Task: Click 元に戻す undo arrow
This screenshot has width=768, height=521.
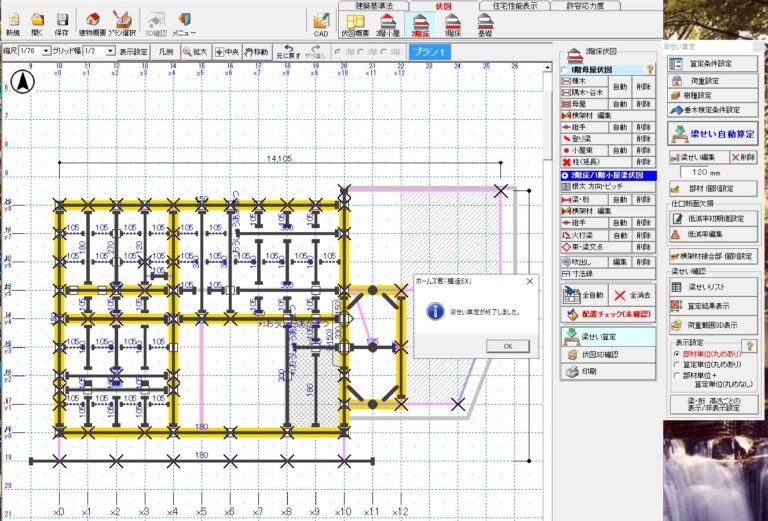Action: (x=288, y=51)
